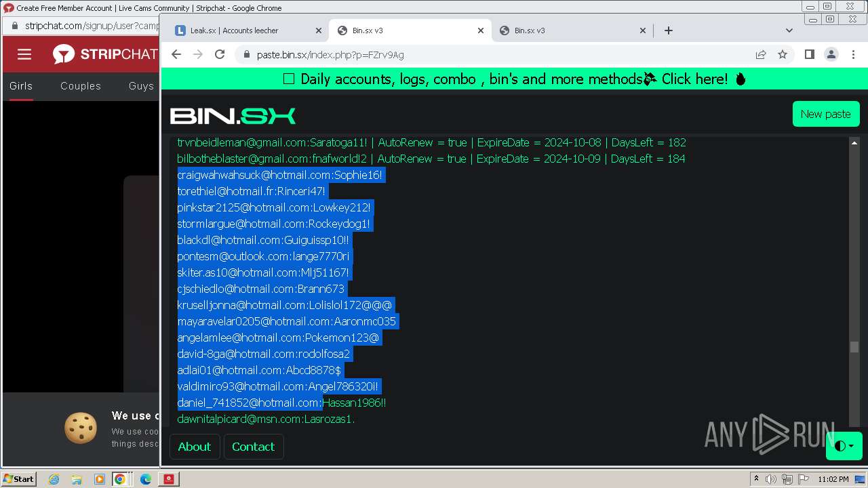Open Microsoft Edge from taskbar

[x=146, y=479]
